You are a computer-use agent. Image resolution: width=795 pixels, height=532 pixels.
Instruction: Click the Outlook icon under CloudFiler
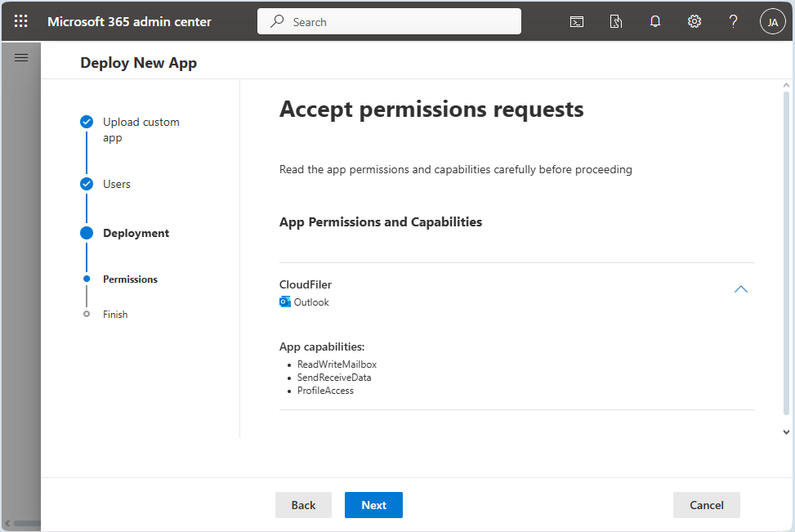click(285, 302)
